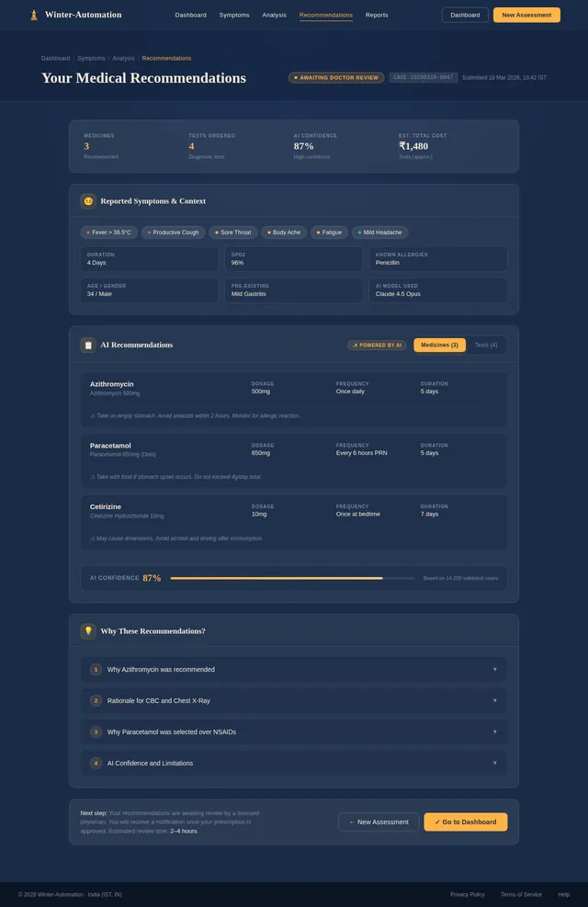588x907 pixels.
Task: Click the Paracetamol medicine name
Action: pos(110,446)
